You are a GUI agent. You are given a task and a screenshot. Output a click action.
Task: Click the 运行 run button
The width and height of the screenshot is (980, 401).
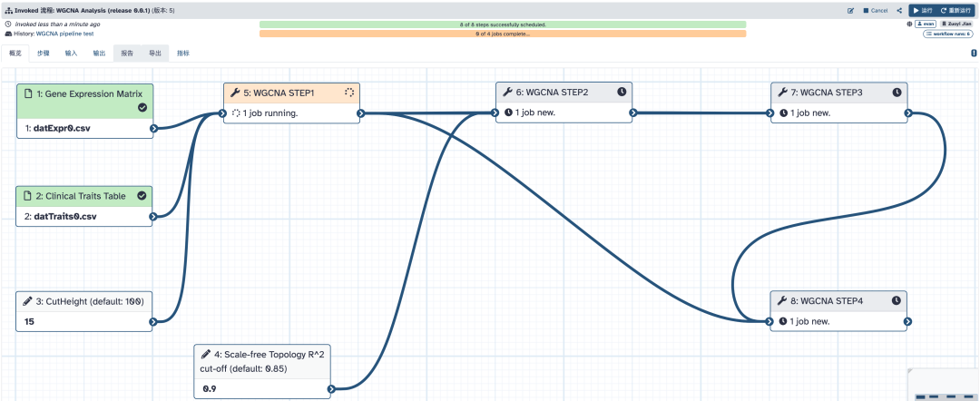[x=923, y=11]
